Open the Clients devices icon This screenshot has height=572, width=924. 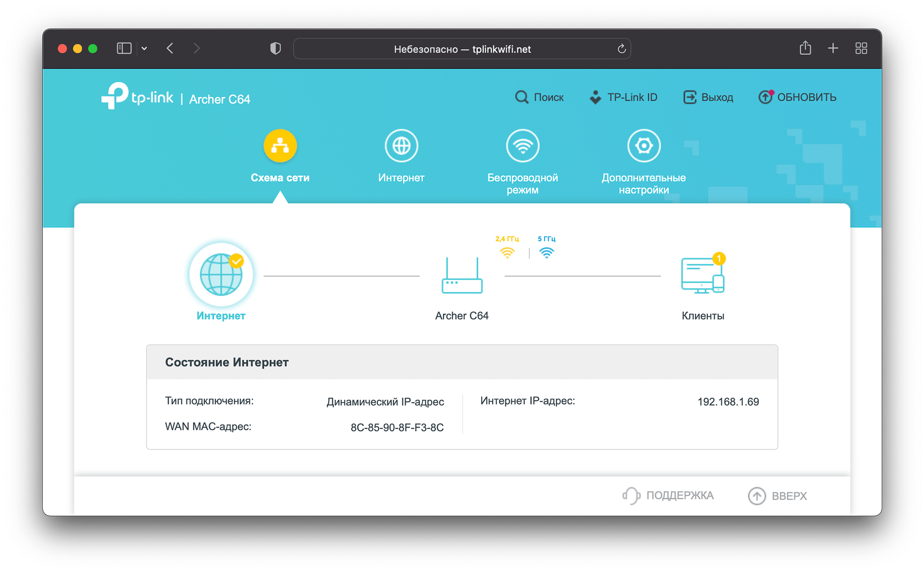coord(702,276)
